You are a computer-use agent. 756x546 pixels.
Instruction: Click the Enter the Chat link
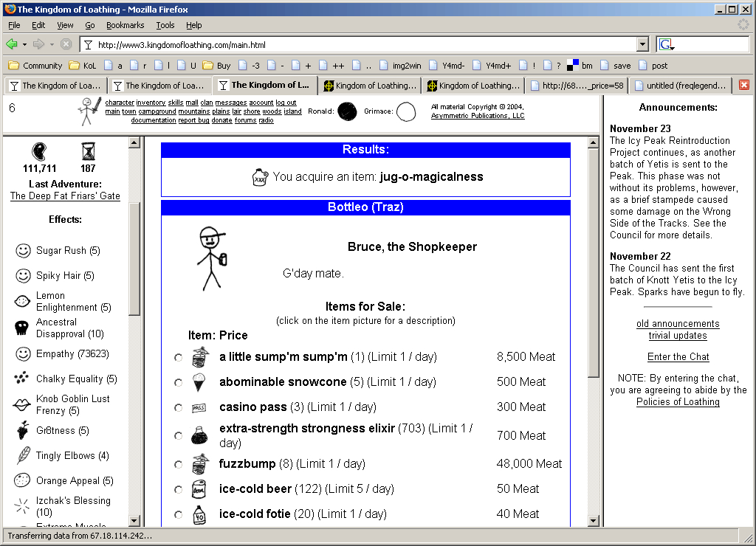pyautogui.click(x=678, y=356)
